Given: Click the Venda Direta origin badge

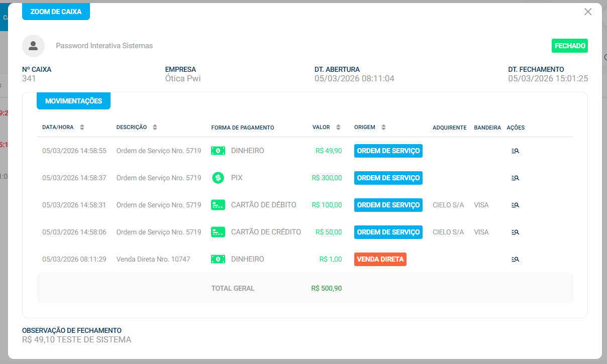Looking at the screenshot, I should (380, 259).
